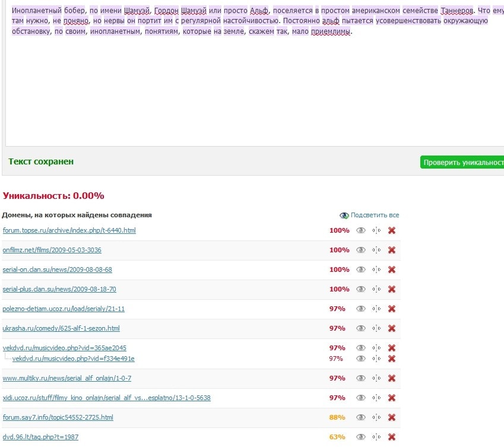Viewport: 504px width, 447px height.
Task: Toggle eye highlight for xidi.ucoz.ru row
Action: pos(361,398)
